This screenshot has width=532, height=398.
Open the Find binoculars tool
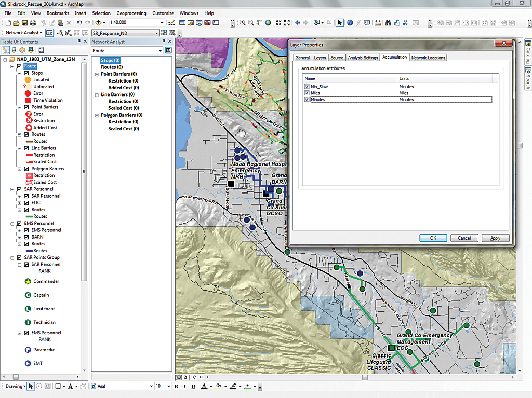pyautogui.click(x=388, y=23)
